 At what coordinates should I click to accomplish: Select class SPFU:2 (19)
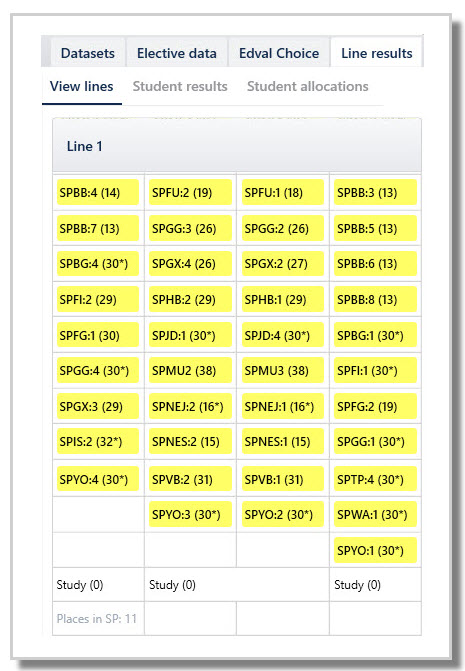pyautogui.click(x=190, y=193)
